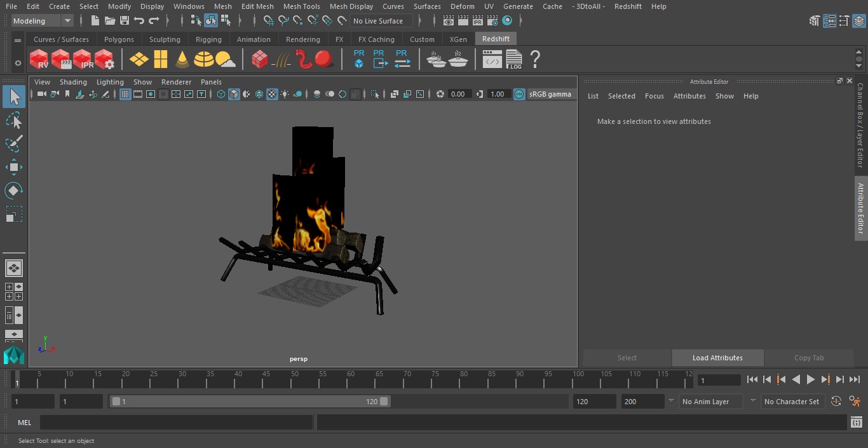Toggle the viewport grid display
The image size is (868, 448).
[x=125, y=94]
